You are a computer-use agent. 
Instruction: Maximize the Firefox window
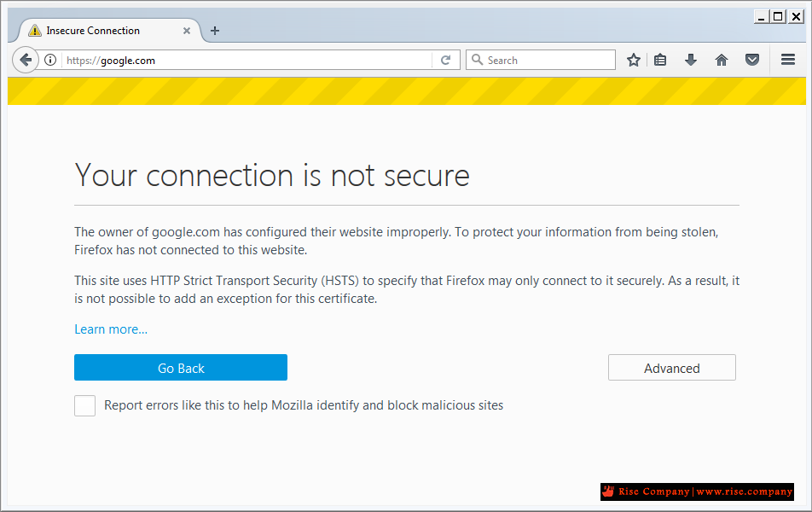(777, 16)
